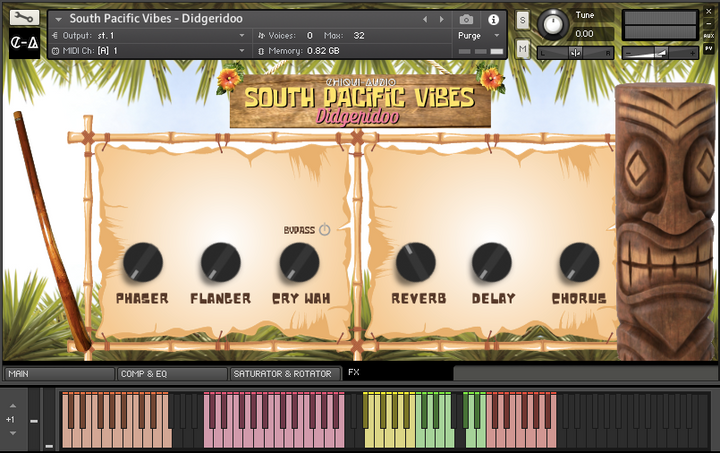Click the BYPASS label

[299, 230]
